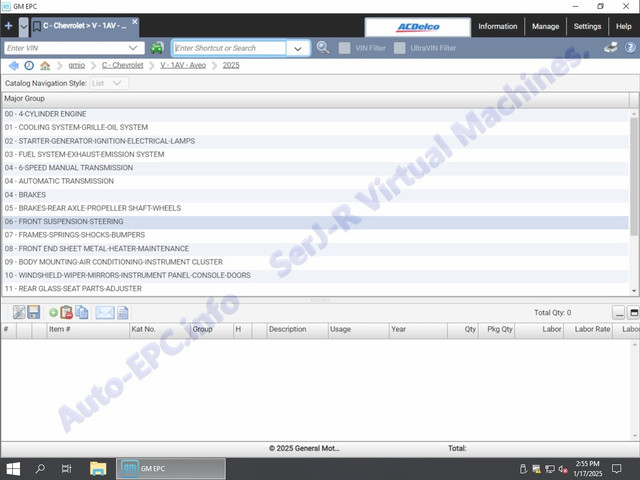Open the gmio breadcrumb link
The height and width of the screenshot is (480, 640).
tap(77, 65)
